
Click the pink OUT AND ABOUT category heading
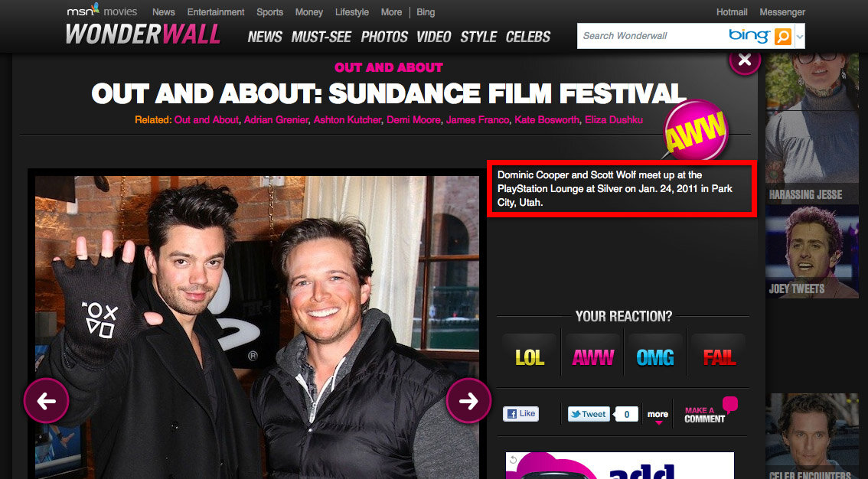[389, 67]
